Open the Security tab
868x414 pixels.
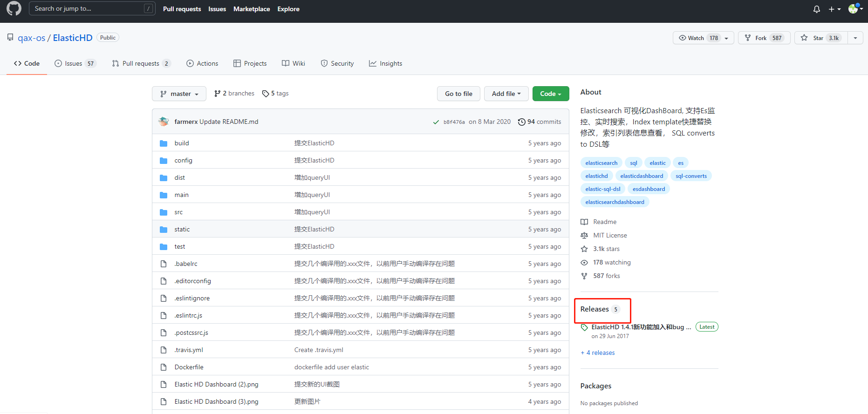(337, 63)
